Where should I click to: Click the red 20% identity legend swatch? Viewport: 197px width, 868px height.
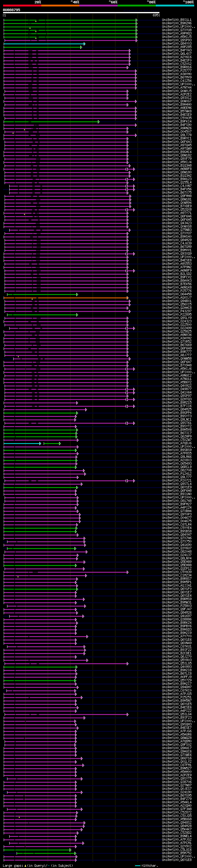(x=22, y=6)
